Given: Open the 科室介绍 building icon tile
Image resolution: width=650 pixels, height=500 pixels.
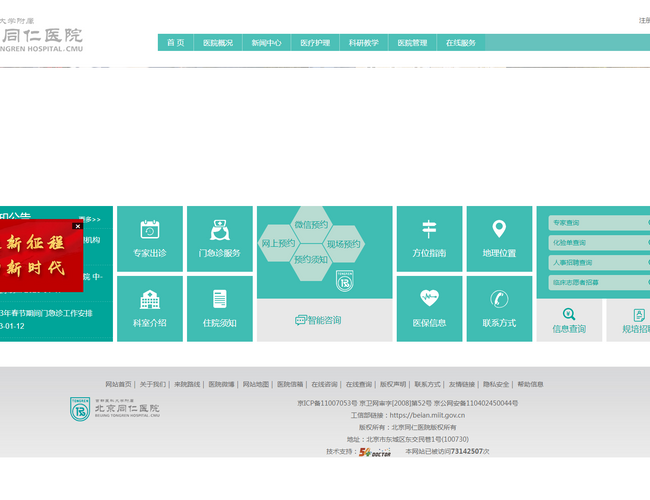Looking at the screenshot, I should [150, 308].
